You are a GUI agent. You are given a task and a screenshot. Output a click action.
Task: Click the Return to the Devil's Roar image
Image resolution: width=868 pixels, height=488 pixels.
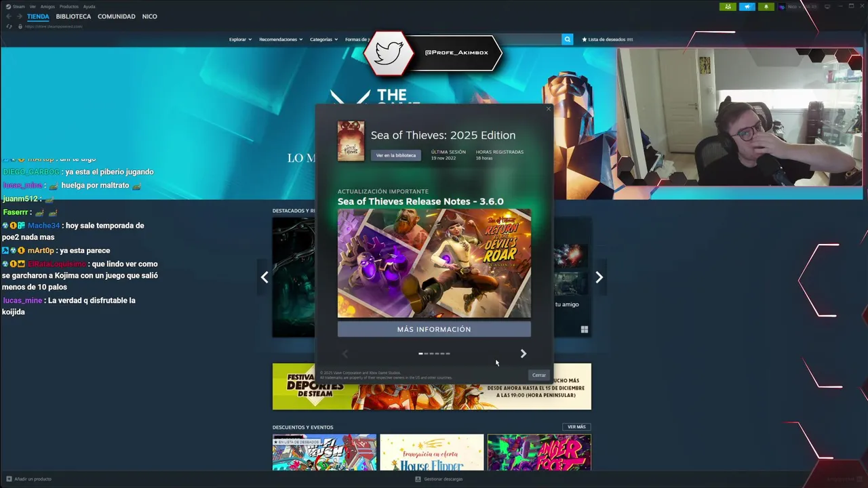(x=434, y=263)
